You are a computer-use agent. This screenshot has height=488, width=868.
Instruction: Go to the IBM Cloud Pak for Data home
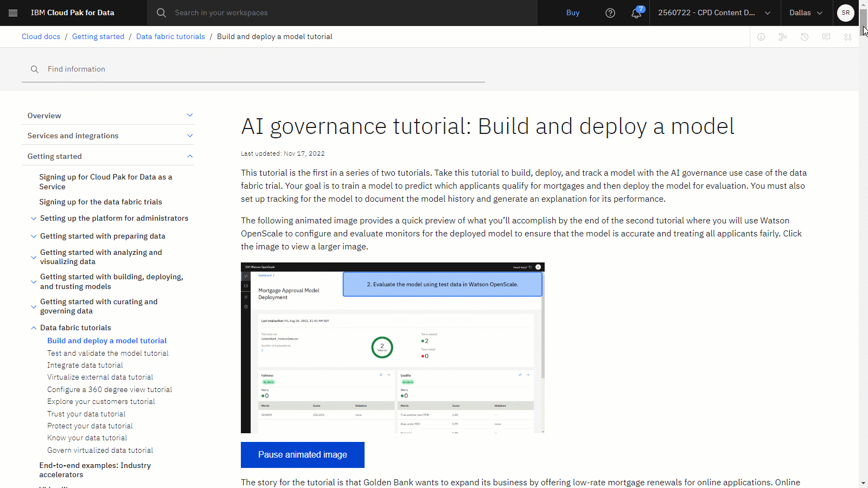73,12
